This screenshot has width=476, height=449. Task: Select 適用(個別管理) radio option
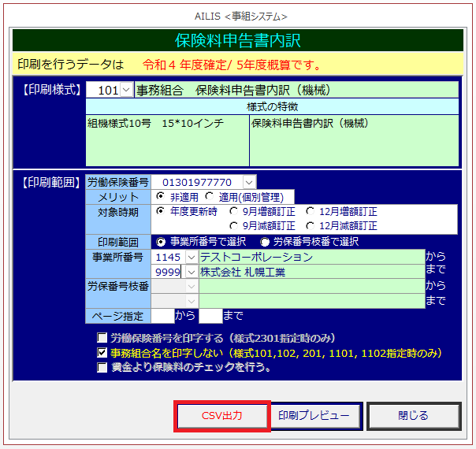[x=210, y=197]
